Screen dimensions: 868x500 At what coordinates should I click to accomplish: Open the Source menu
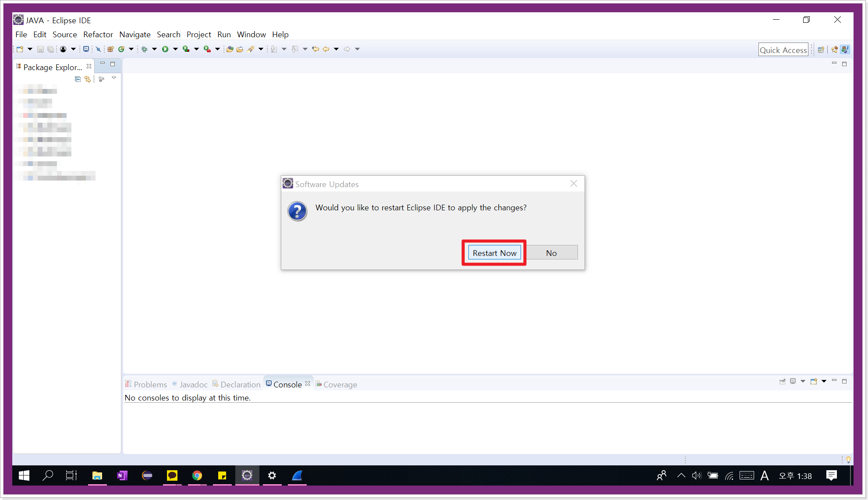[x=64, y=34]
